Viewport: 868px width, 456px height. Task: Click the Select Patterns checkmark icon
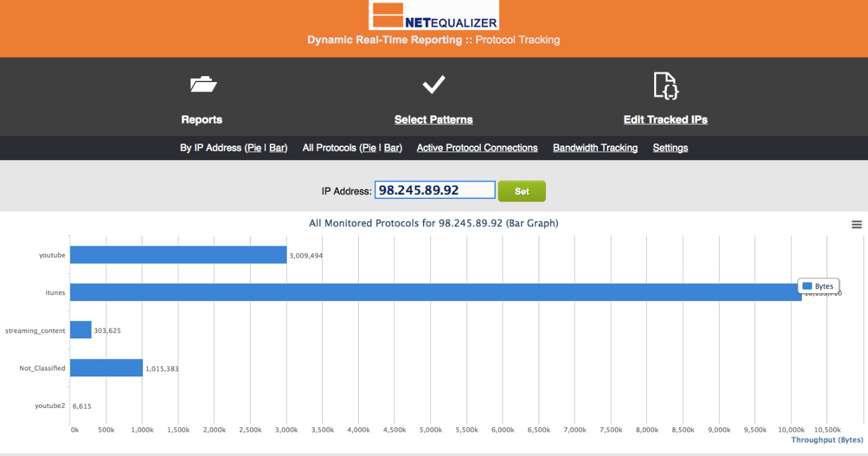pos(434,85)
